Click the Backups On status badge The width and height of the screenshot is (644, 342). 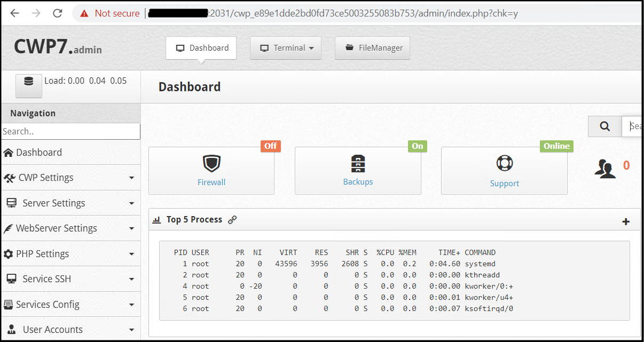418,146
